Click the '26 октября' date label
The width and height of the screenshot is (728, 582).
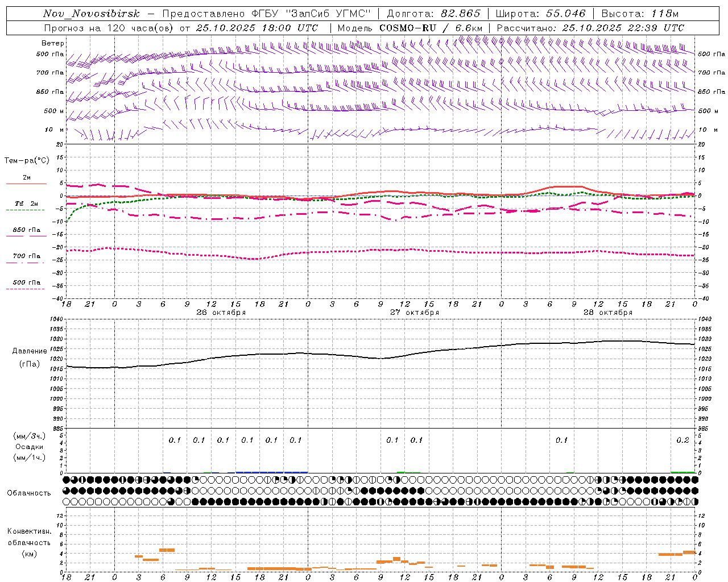coord(221,313)
